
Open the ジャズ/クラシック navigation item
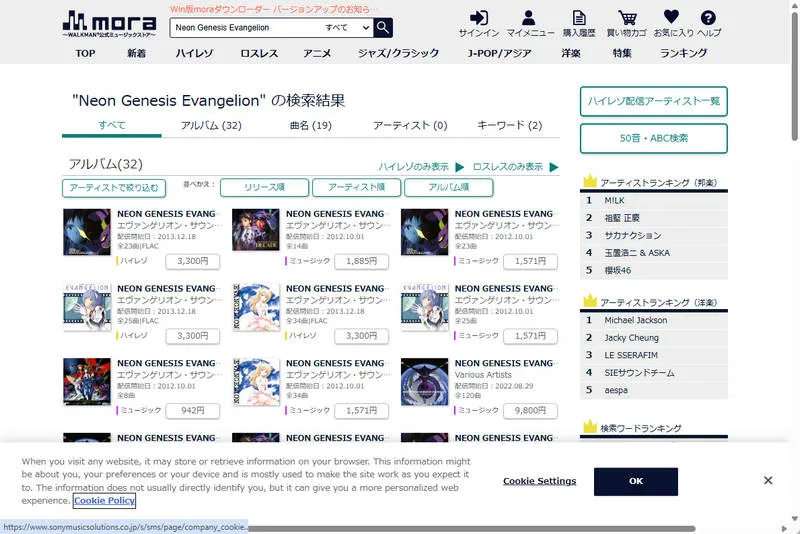coord(398,53)
